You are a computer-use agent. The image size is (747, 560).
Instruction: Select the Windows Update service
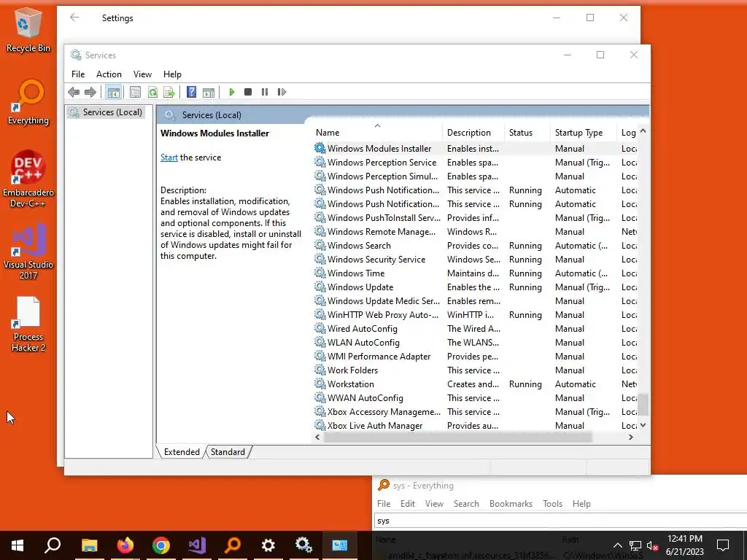click(x=476, y=287)
